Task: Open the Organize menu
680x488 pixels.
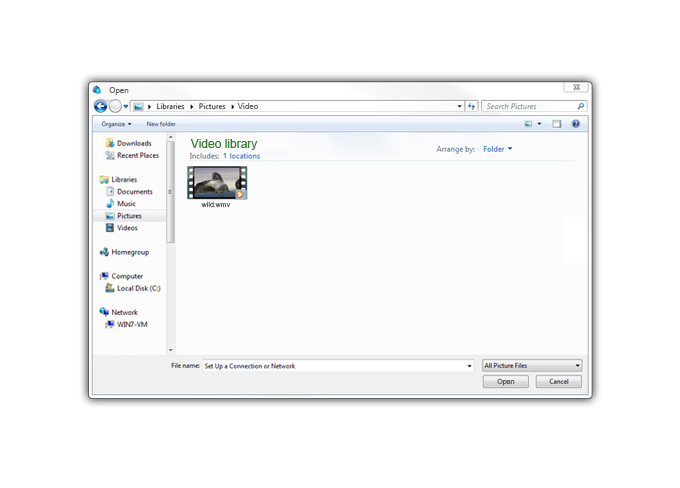Action: click(116, 124)
